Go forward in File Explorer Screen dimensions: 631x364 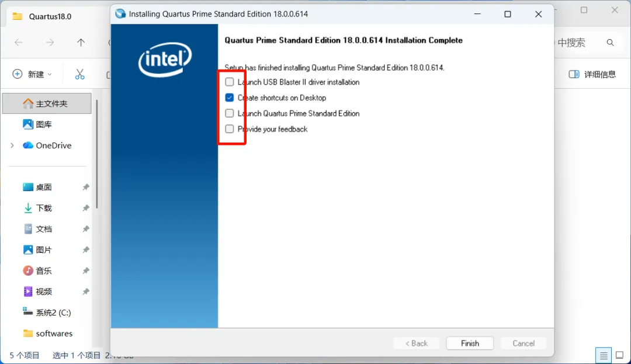[x=50, y=42]
